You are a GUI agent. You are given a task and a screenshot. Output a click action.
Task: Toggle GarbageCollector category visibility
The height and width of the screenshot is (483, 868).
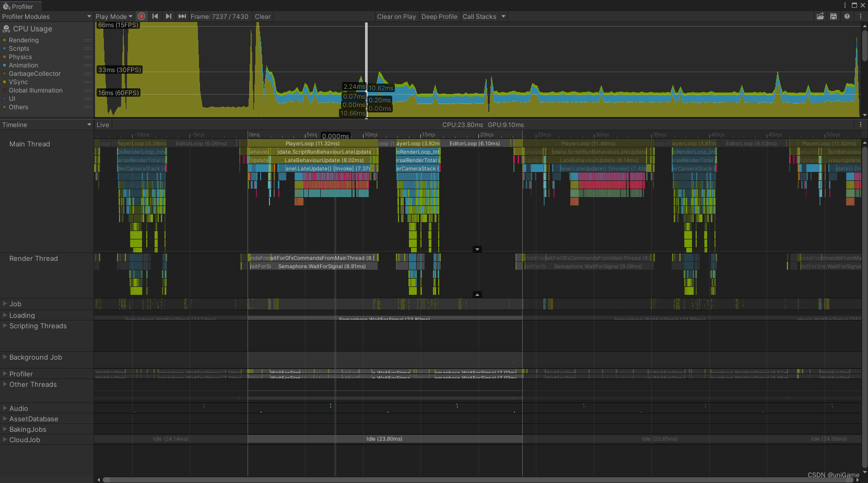tap(5, 74)
